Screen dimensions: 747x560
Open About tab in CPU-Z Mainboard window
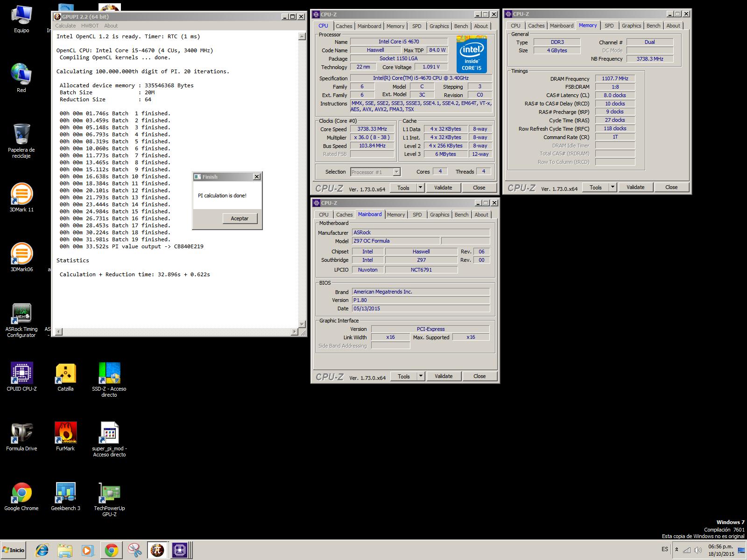coord(481,215)
